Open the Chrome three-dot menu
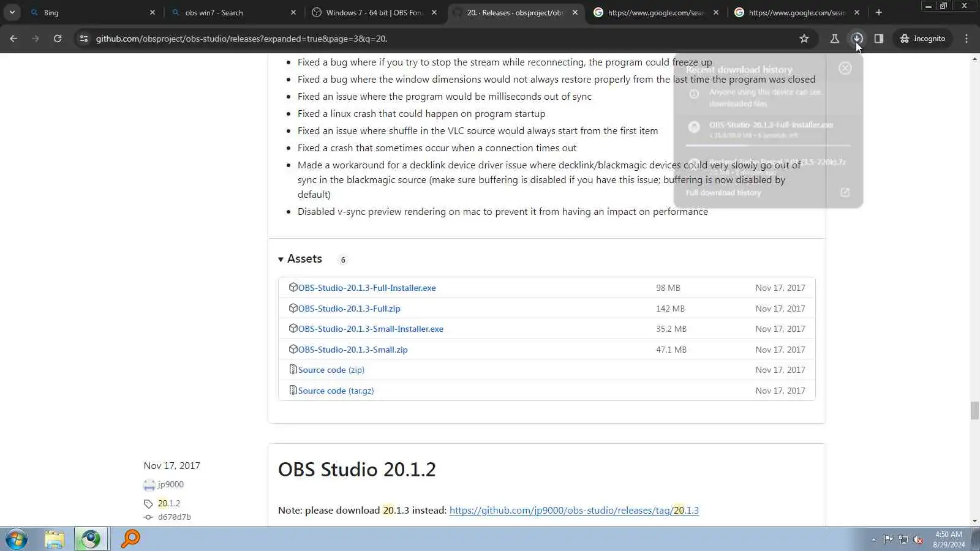 click(x=967, y=39)
